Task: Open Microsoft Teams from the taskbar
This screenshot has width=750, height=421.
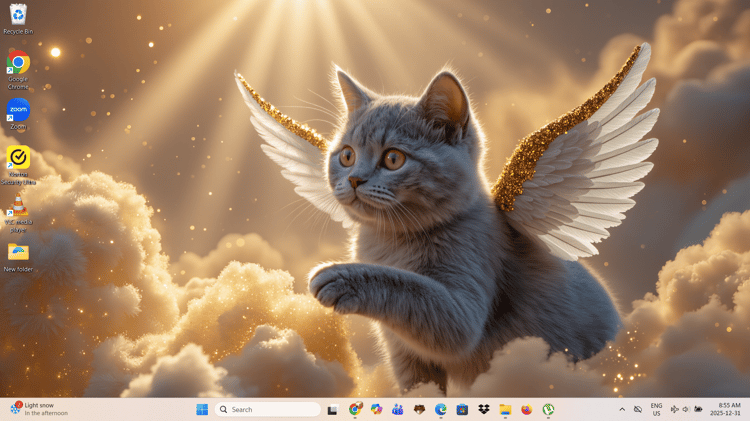Action: (397, 410)
